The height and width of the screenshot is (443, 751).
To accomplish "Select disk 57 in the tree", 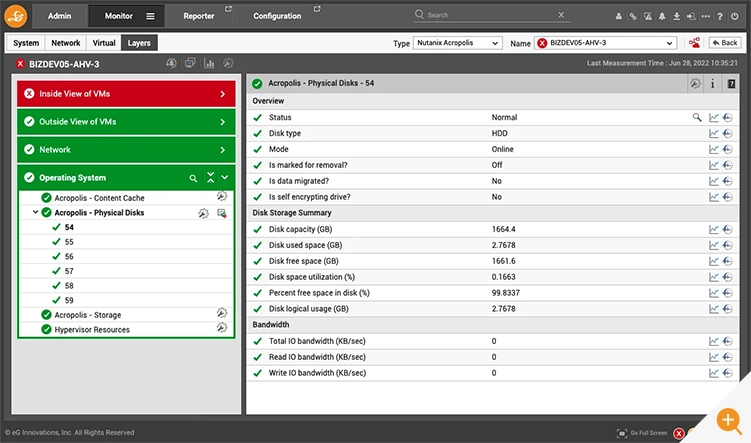I will pyautogui.click(x=69, y=271).
